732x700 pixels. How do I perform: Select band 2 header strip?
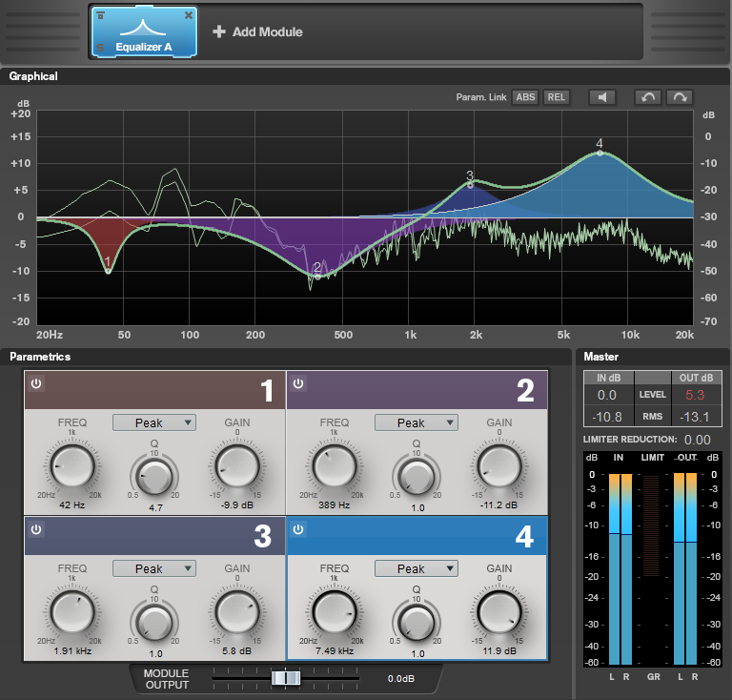click(x=417, y=390)
